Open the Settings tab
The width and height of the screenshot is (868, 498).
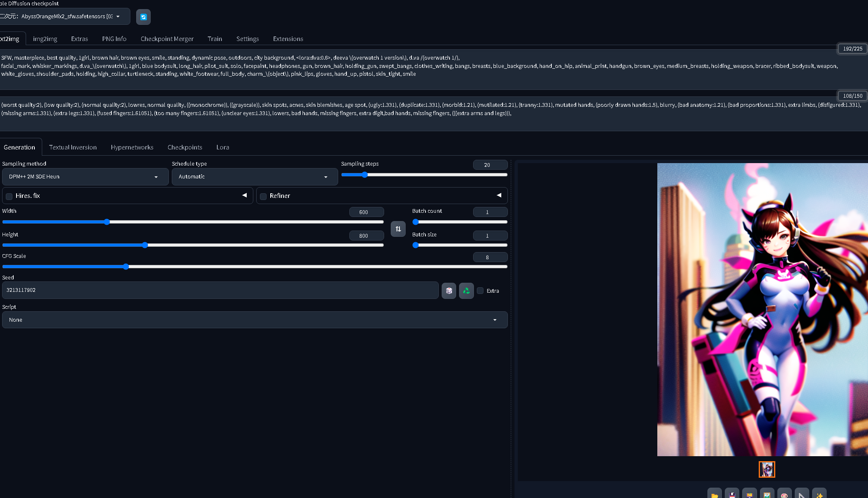pyautogui.click(x=248, y=39)
